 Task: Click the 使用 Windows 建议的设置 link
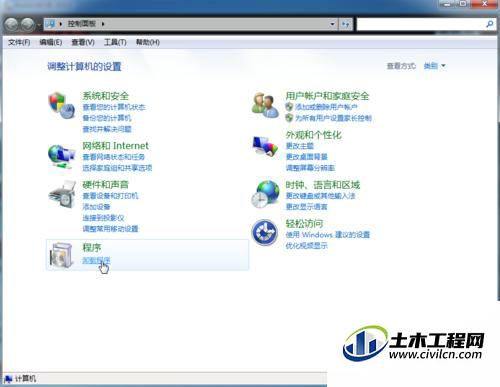point(328,235)
